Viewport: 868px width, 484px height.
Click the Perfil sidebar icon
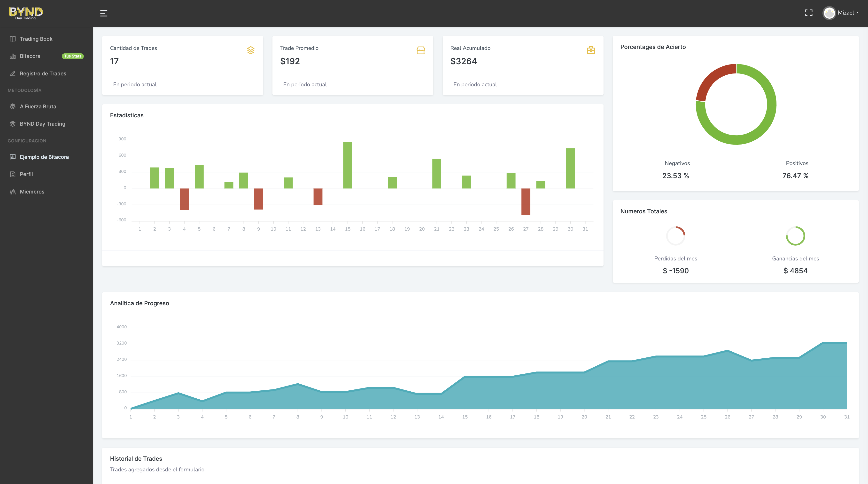coord(13,174)
